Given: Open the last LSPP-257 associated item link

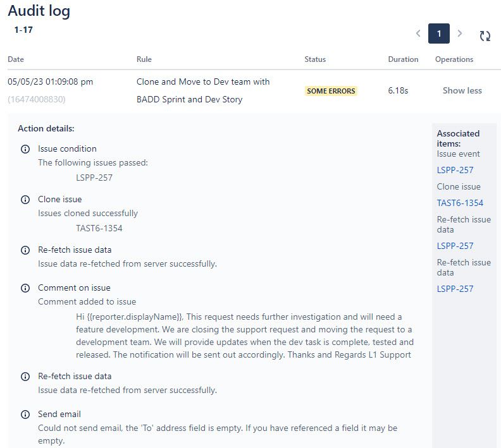Looking at the screenshot, I should pos(455,289).
